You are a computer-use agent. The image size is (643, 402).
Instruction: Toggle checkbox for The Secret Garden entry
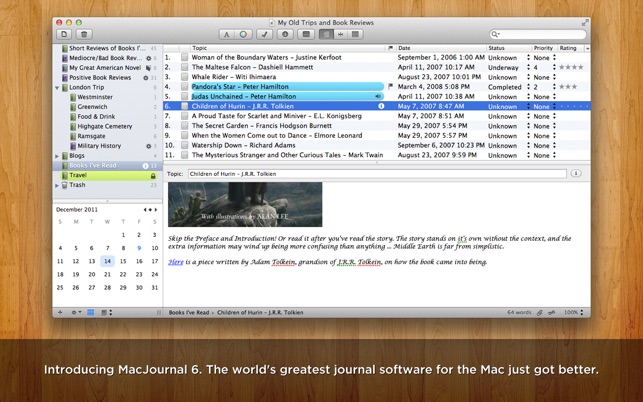coord(184,125)
